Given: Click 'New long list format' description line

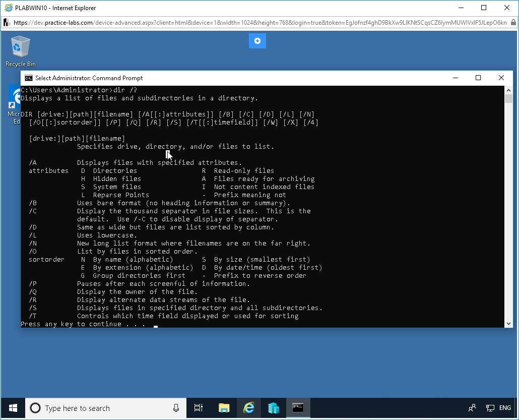Looking at the screenshot, I should pyautogui.click(x=193, y=243).
